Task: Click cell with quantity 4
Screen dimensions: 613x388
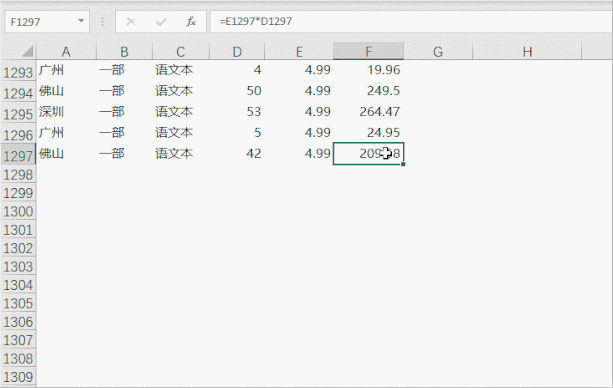Action: coord(237,70)
